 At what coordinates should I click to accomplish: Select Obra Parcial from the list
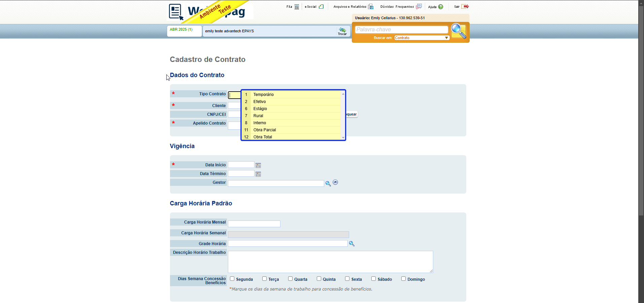pyautogui.click(x=292, y=130)
